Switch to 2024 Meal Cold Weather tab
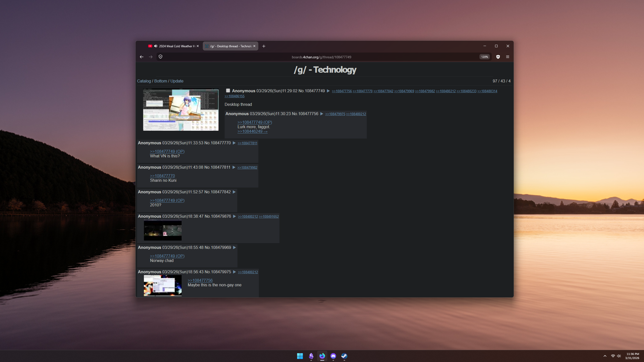Viewport: 644px width, 362px height. (176, 46)
